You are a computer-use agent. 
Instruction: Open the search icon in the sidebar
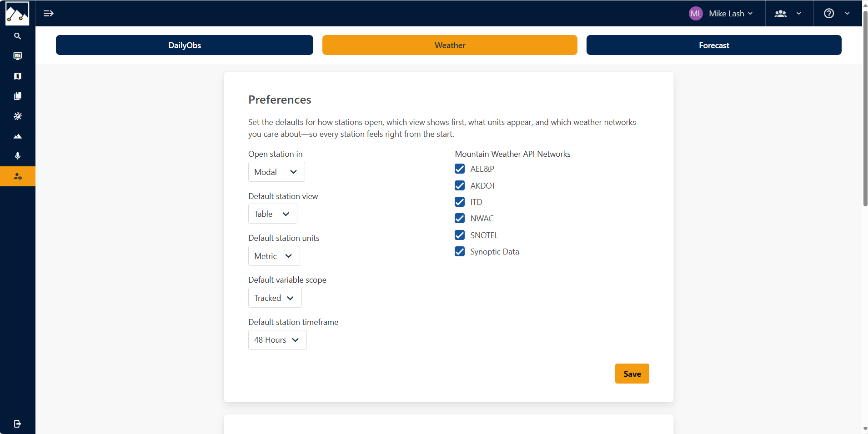[x=17, y=36]
